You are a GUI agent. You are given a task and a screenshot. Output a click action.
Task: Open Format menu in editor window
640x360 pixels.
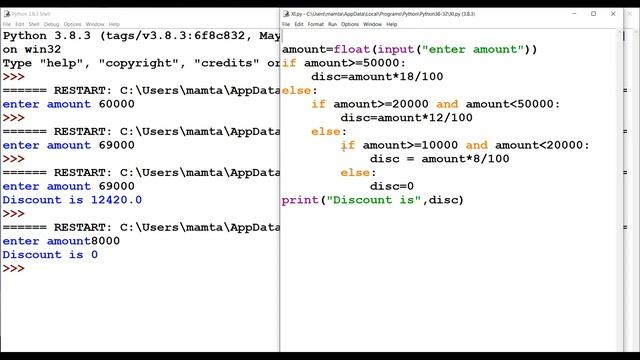(316, 24)
